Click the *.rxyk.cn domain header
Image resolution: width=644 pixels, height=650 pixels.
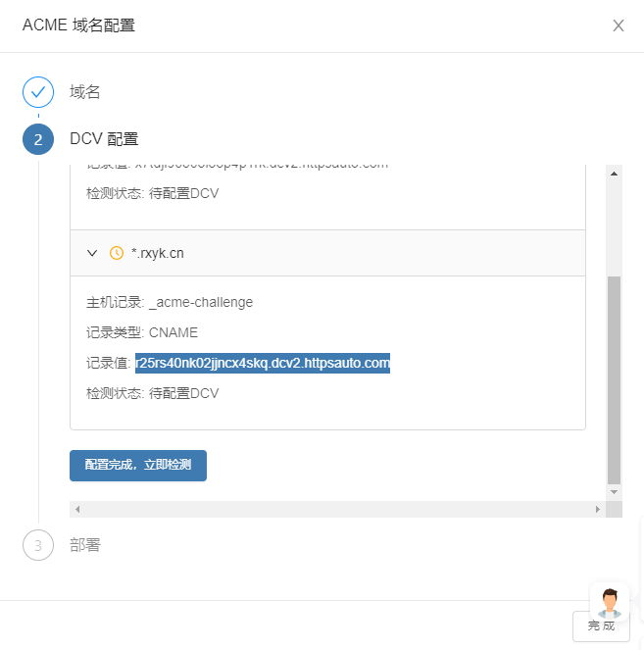coord(327,253)
